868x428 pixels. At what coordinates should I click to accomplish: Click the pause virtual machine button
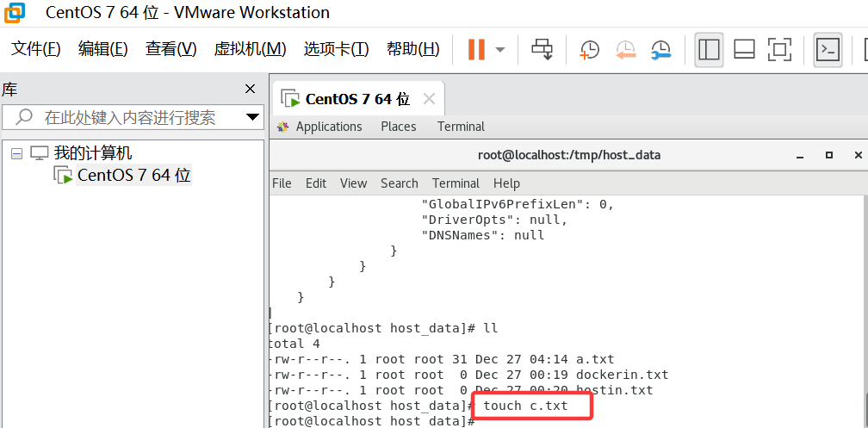point(476,50)
